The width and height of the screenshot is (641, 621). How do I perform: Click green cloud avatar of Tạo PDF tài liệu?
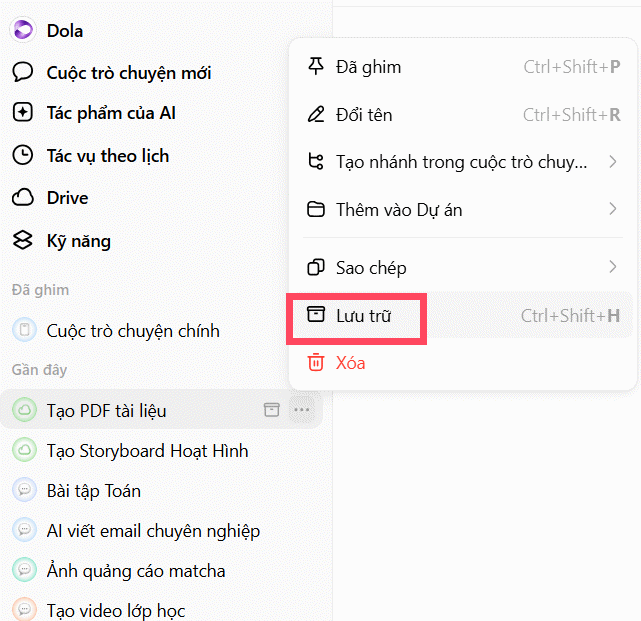coord(25,410)
